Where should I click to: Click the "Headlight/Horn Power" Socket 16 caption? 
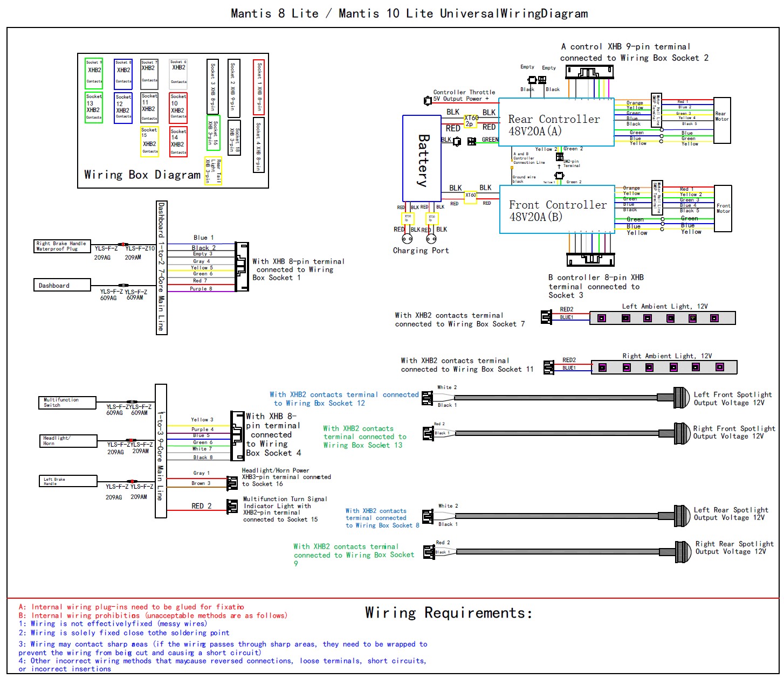coord(286,477)
